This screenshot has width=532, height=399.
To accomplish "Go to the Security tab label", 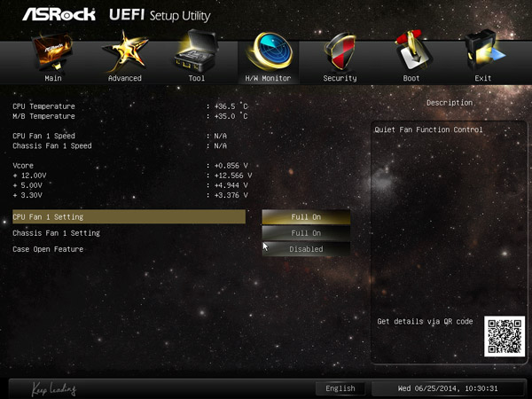I will (340, 78).
